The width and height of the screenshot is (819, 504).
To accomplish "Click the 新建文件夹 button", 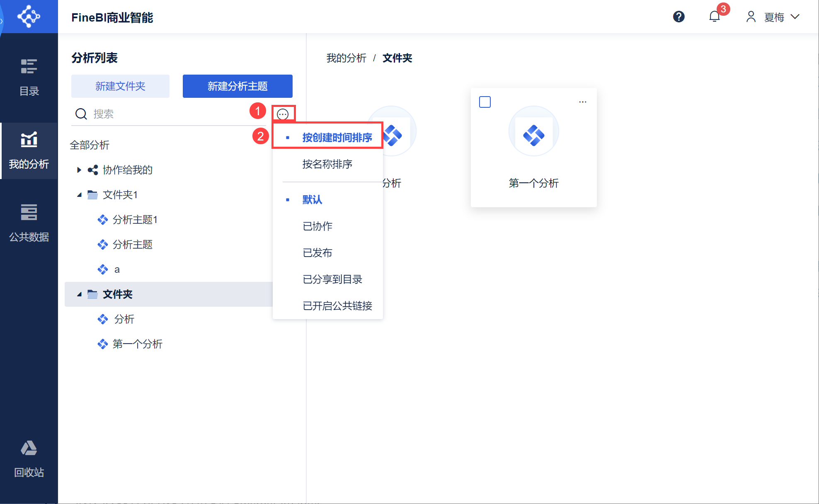I will click(120, 86).
